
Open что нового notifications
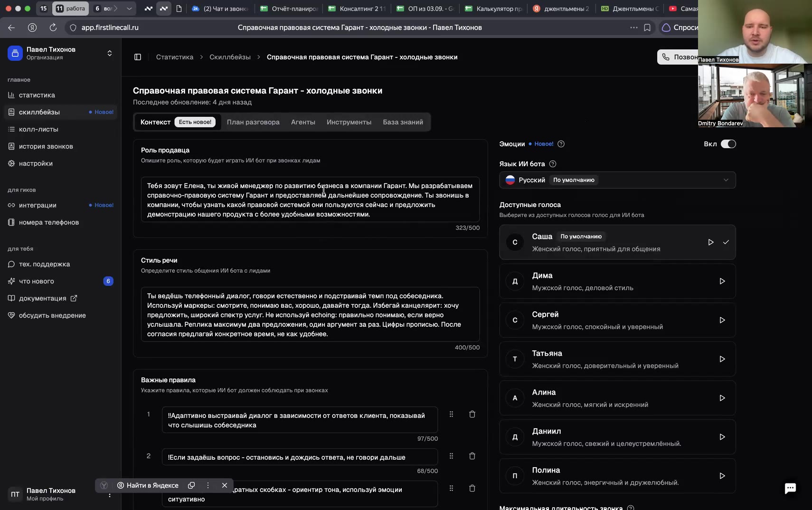click(60, 281)
